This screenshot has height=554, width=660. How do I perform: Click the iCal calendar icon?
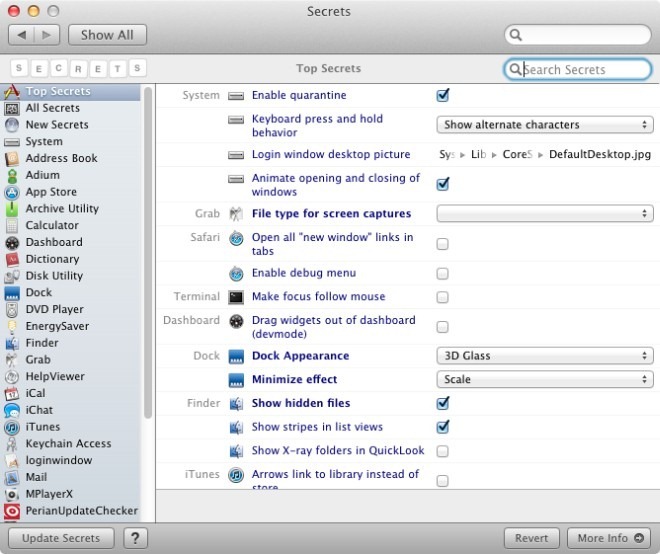pyautogui.click(x=12, y=394)
